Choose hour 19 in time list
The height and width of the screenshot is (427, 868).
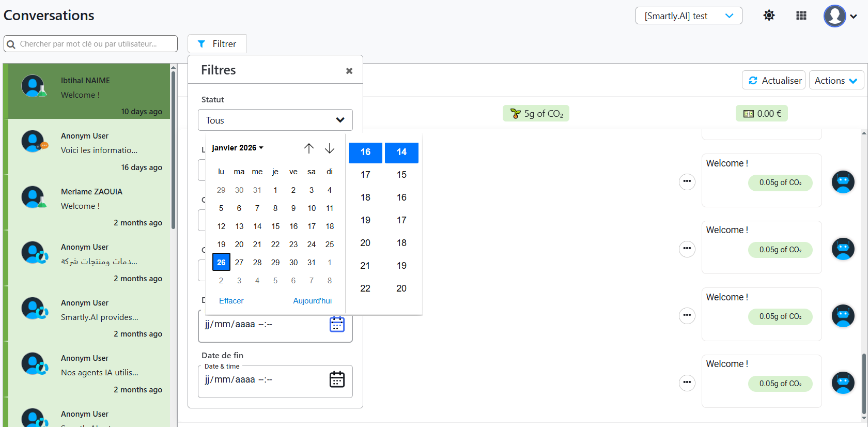365,220
